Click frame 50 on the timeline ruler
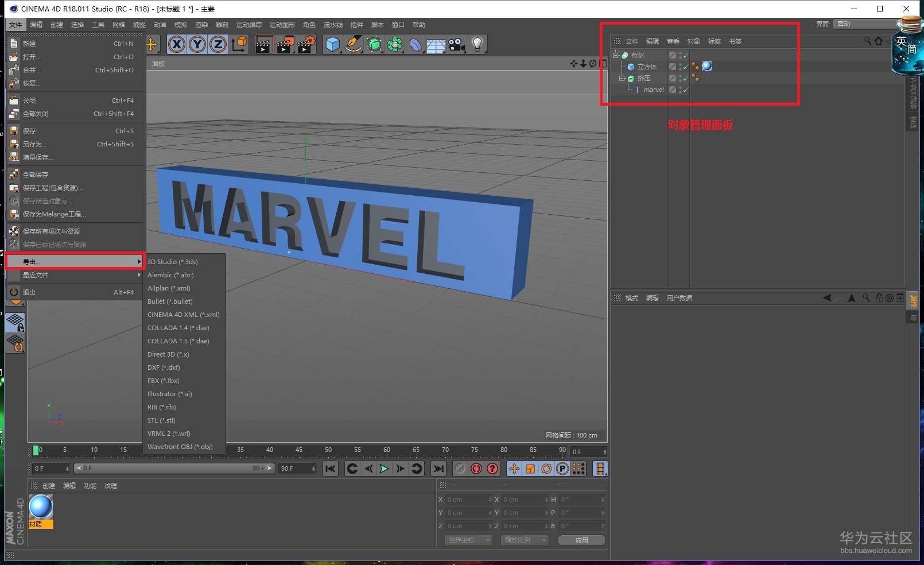Image resolution: width=924 pixels, height=565 pixels. pos(328,450)
